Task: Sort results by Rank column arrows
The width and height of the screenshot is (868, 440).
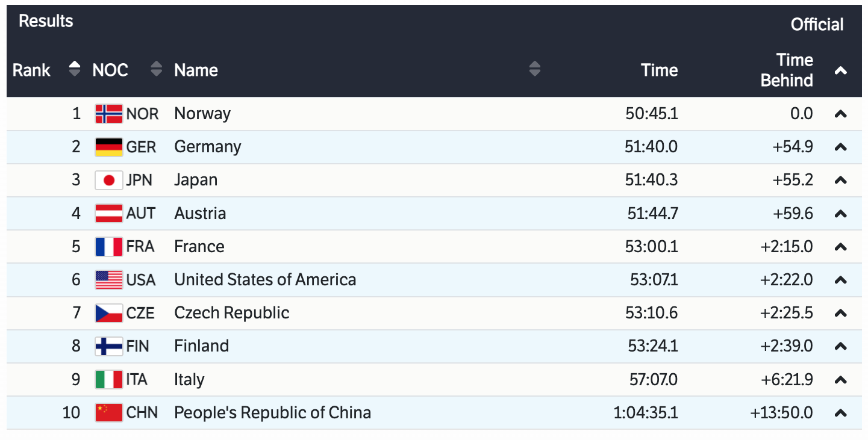Action: click(x=75, y=69)
